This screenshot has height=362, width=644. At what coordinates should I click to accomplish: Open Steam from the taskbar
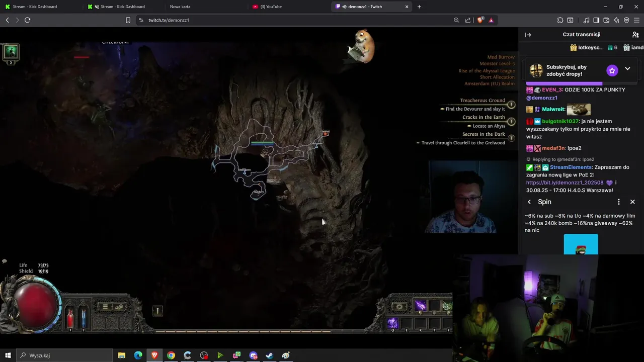pos(269,355)
